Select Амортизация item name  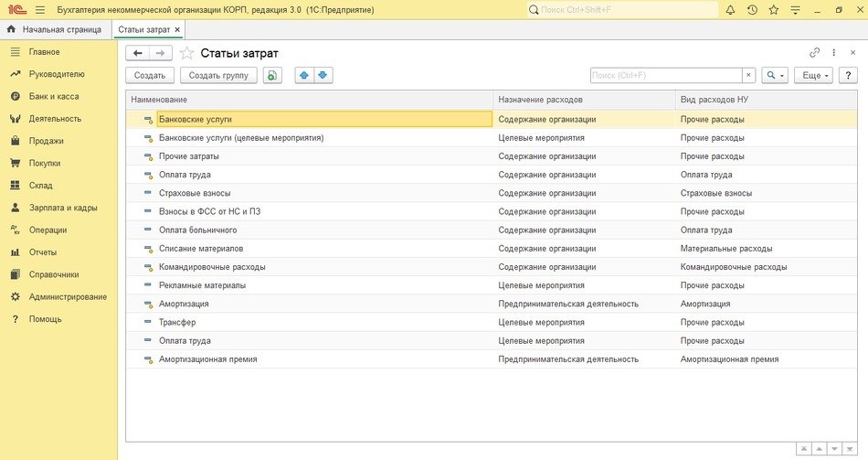[184, 304]
